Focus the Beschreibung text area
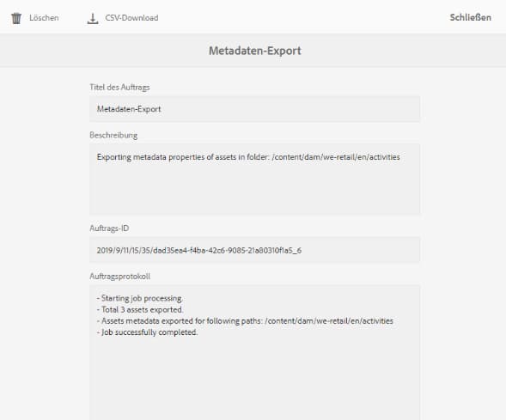 pyautogui.click(x=255, y=179)
